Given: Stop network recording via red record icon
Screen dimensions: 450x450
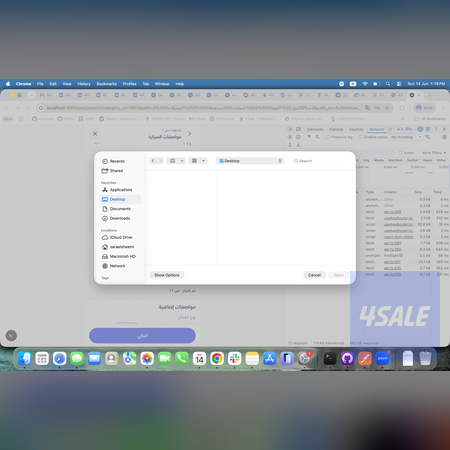Looking at the screenshot, I should (x=290, y=137).
